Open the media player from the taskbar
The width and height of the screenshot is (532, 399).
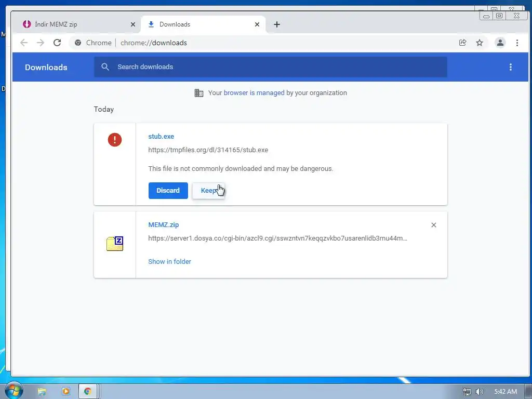tap(66, 392)
